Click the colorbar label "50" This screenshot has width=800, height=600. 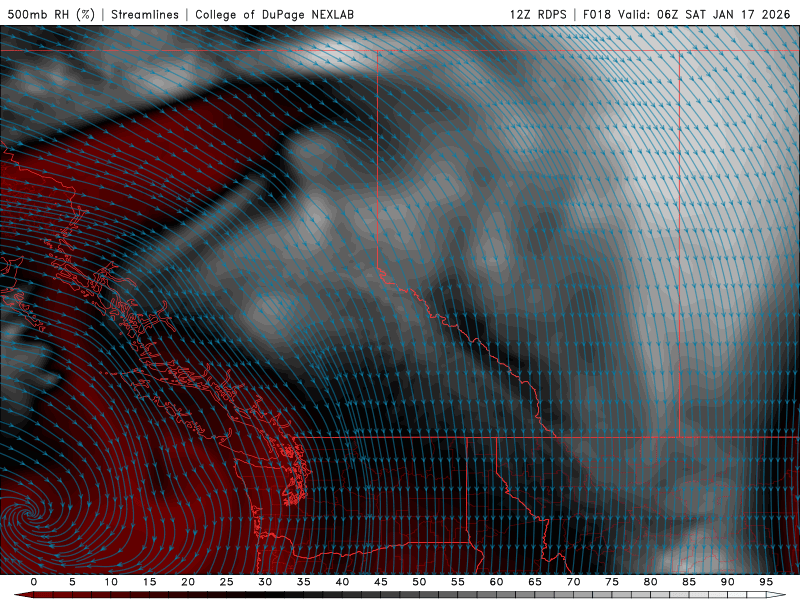[419, 582]
